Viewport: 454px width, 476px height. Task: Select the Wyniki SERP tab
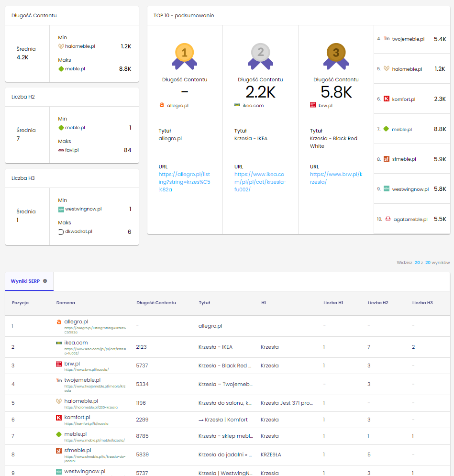click(x=29, y=281)
